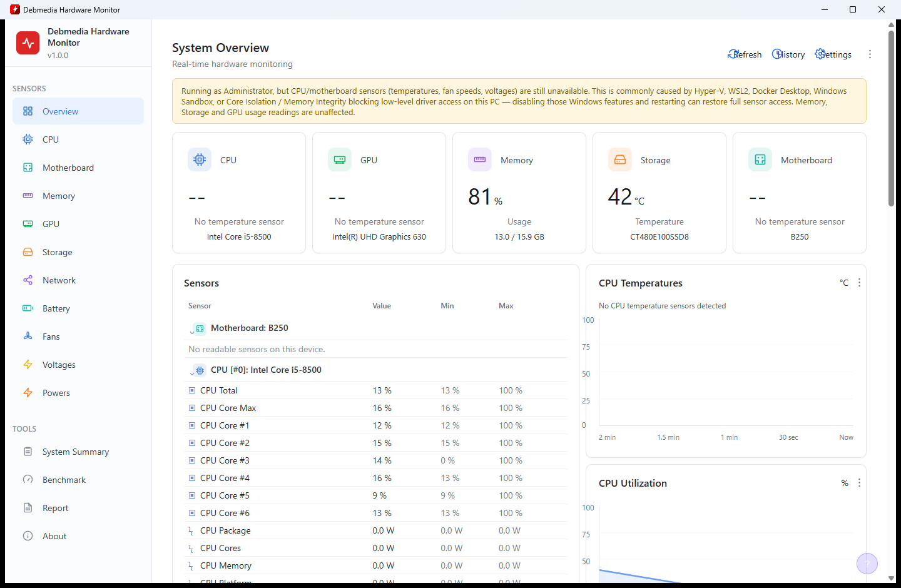Click the GPU icon on the GPU card

[340, 160]
